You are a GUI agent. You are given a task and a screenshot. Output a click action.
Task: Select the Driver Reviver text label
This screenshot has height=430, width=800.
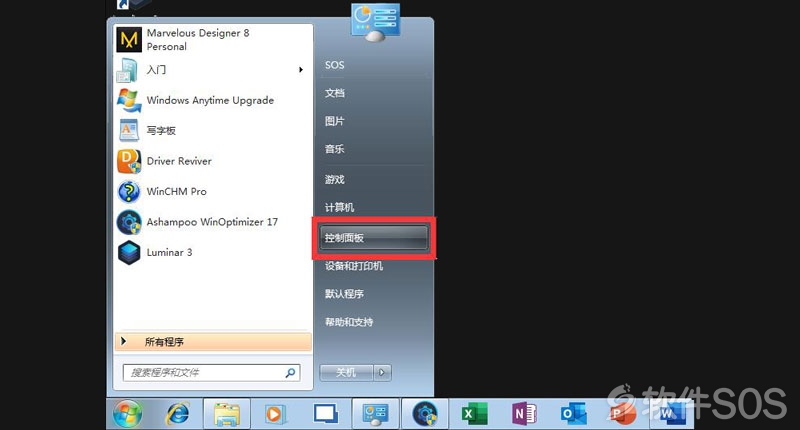click(x=179, y=161)
